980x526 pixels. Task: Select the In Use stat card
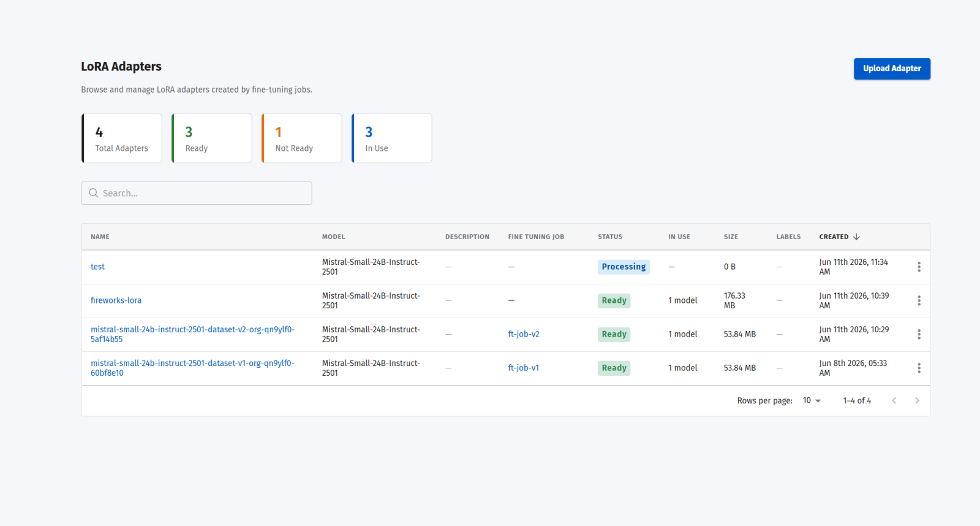pyautogui.click(x=392, y=138)
